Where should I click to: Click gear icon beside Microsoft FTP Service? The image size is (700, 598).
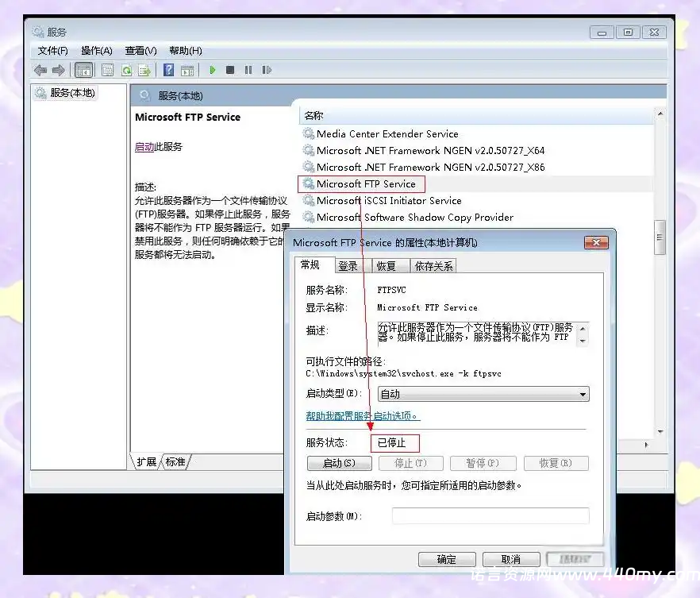[308, 183]
